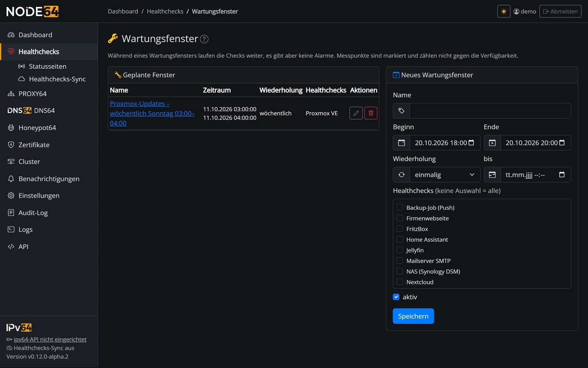Click the repeat icon beside Wiederholung
This screenshot has width=588, height=368.
[401, 175]
